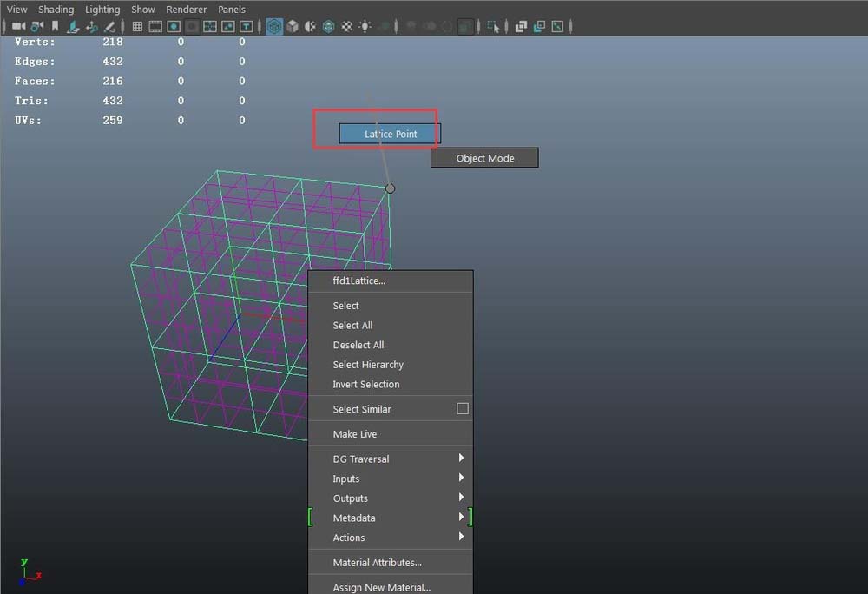Open the Actions submenu arrow
Image resolution: width=868 pixels, height=594 pixels.
(461, 537)
